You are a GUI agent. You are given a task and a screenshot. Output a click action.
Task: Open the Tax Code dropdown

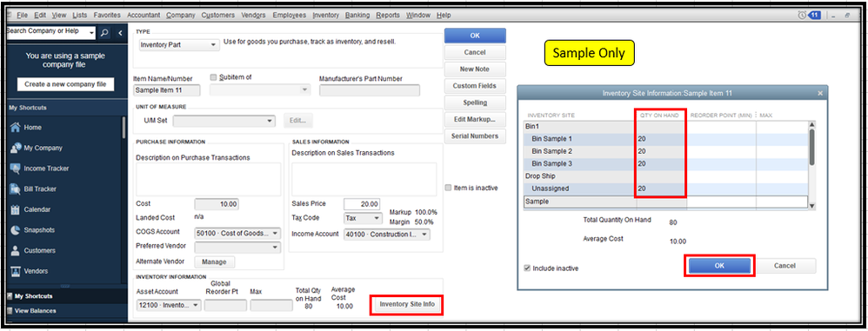pyautogui.click(x=363, y=218)
